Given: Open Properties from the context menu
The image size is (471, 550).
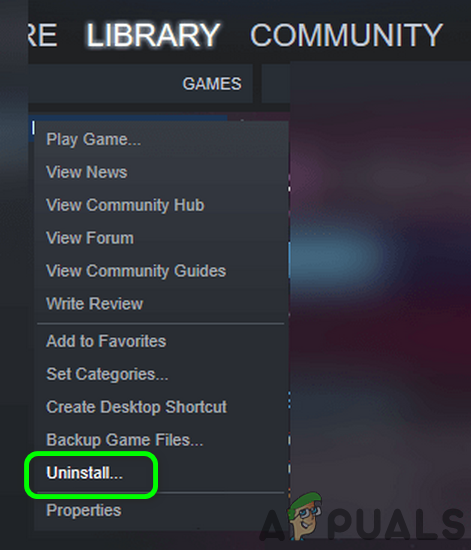Looking at the screenshot, I should 84,510.
